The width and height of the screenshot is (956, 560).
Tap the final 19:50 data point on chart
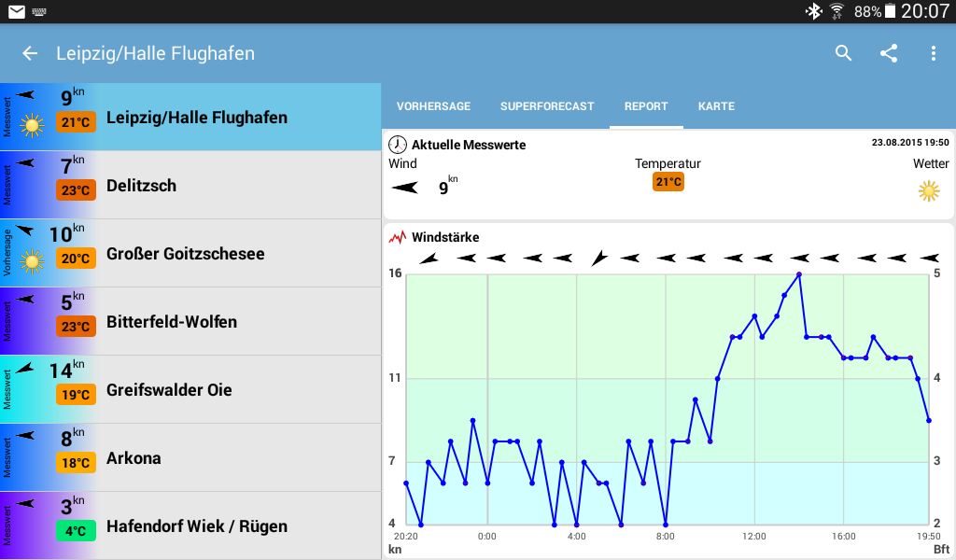point(929,420)
